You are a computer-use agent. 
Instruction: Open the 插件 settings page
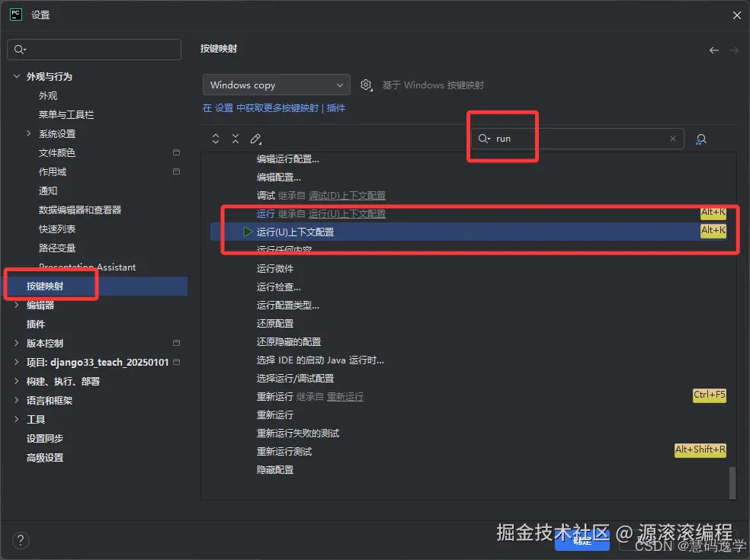pyautogui.click(x=35, y=325)
